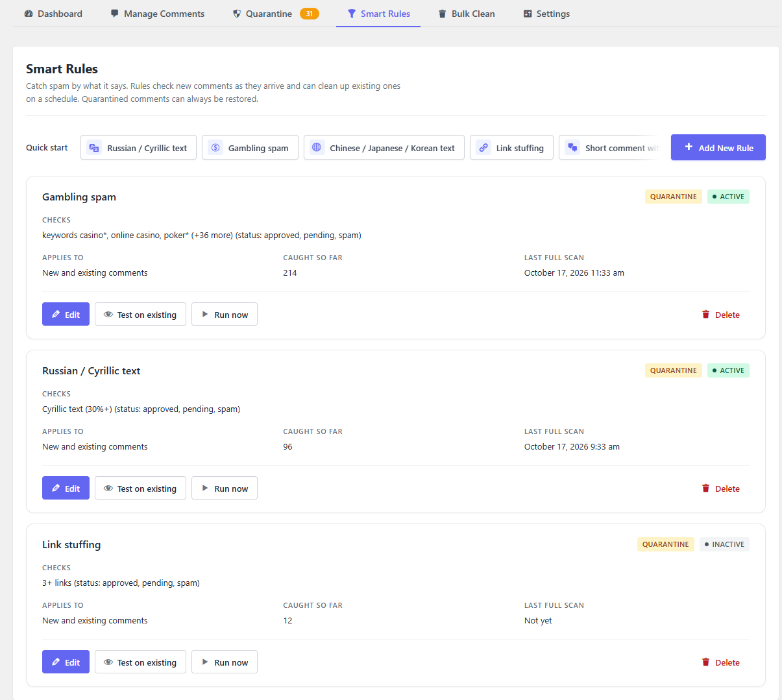Click the 'Not yet' last full scan value

pyautogui.click(x=538, y=621)
